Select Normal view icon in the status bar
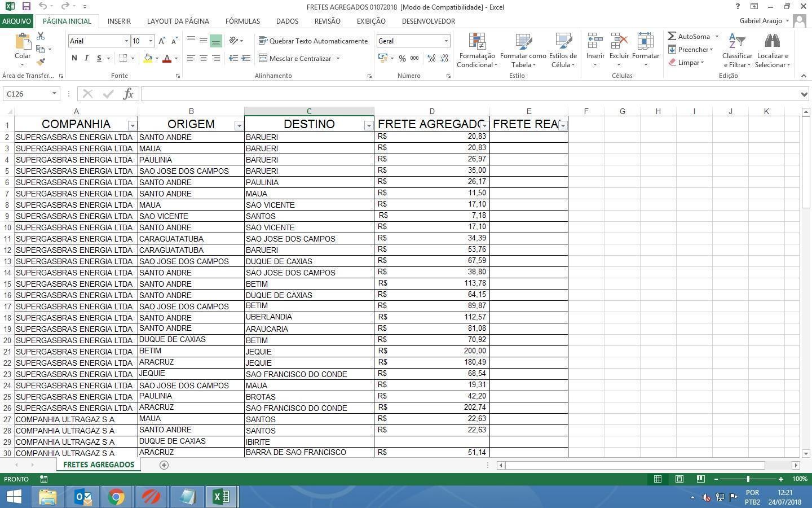 [657, 479]
